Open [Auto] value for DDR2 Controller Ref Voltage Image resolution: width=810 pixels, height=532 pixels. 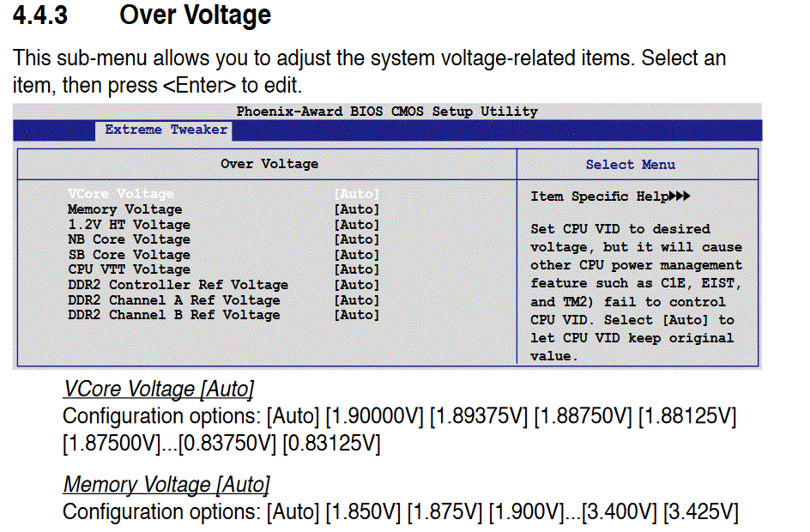tap(357, 285)
